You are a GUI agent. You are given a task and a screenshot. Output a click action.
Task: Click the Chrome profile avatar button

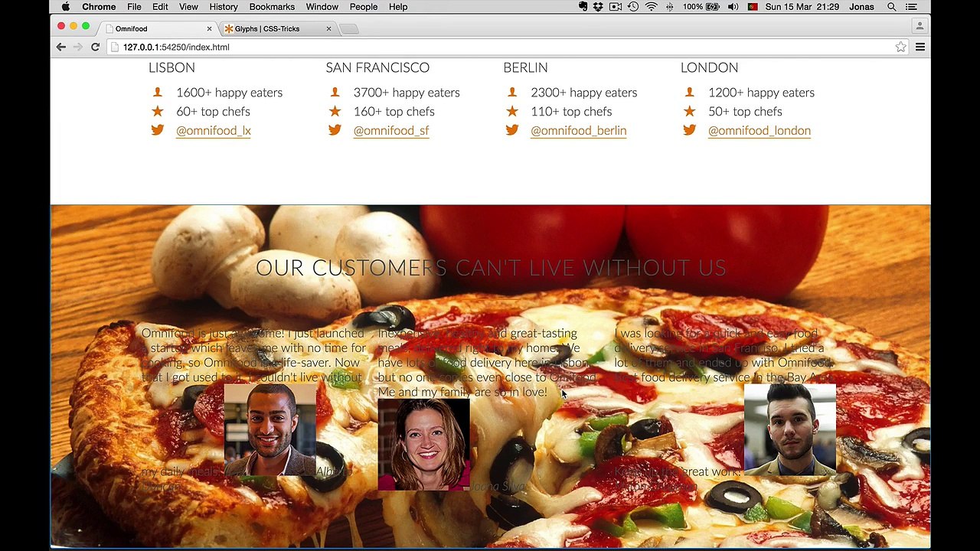(920, 26)
